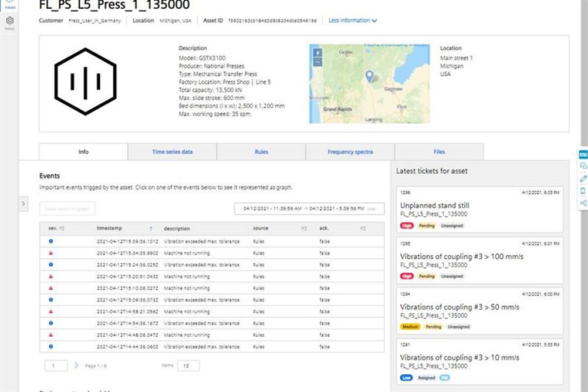Click the disabled Show event in graph button
Screen dimensions: 588x392
[67, 208]
